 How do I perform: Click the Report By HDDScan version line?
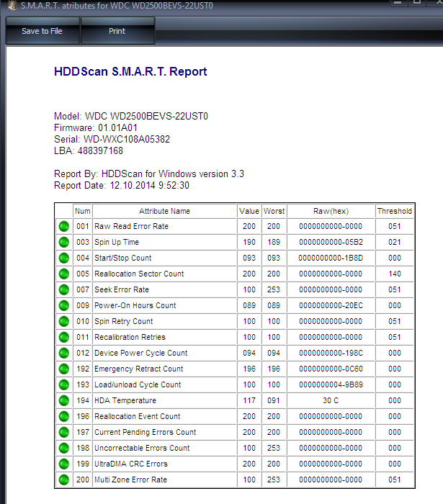point(149,174)
